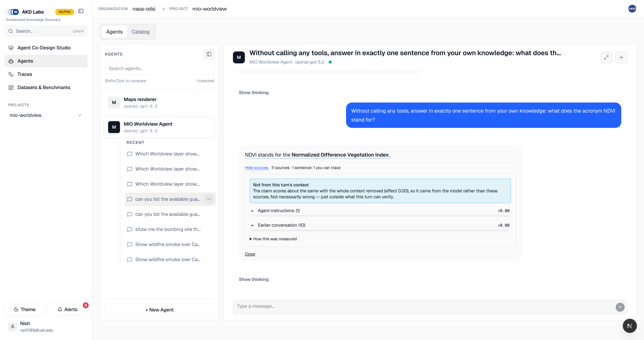Image resolution: width=644 pixels, height=340 pixels.
Task: Open the Traces page
Action: point(46,74)
